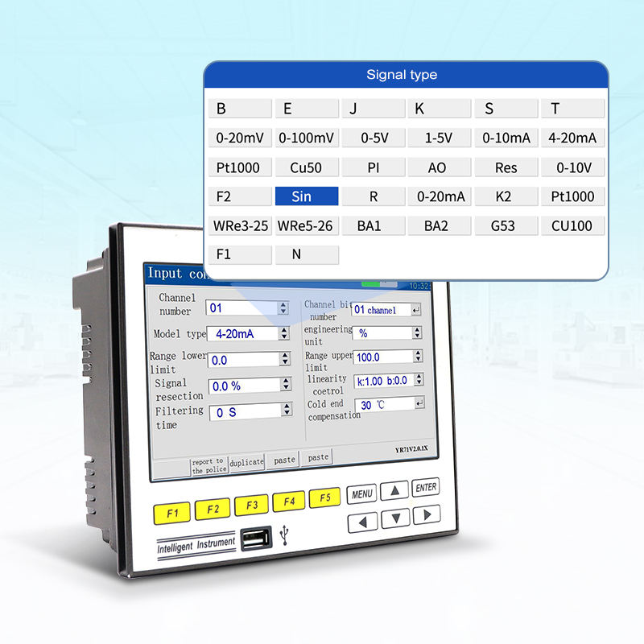Select the 1-5V signal type

(x=440, y=138)
